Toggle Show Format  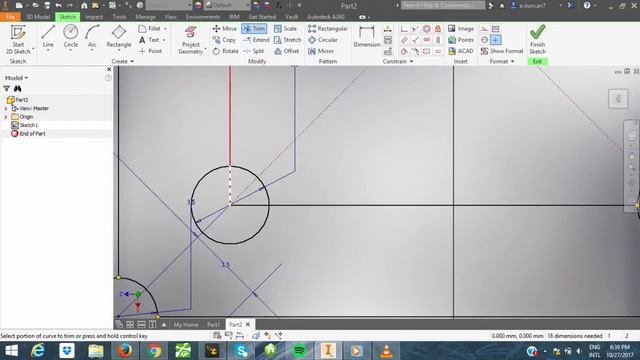tap(502, 51)
